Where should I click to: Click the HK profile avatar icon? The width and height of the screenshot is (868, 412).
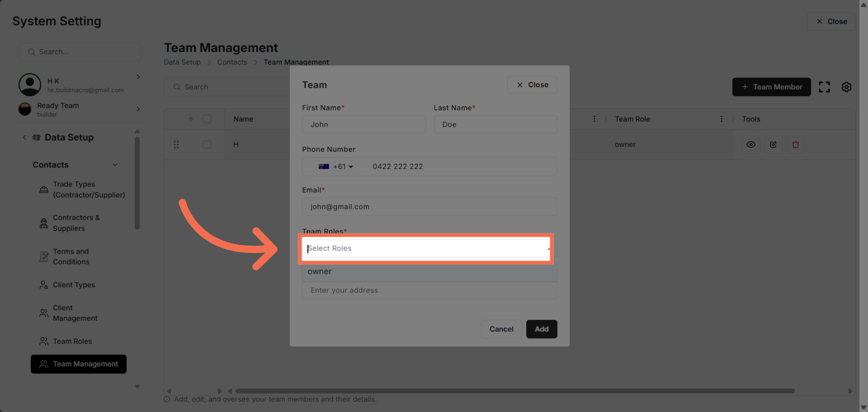30,85
